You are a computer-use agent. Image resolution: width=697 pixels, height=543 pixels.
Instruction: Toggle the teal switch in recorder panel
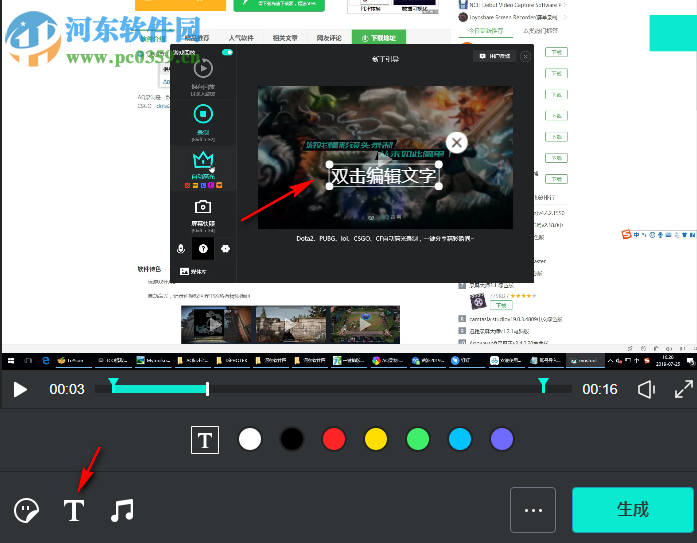[227, 52]
